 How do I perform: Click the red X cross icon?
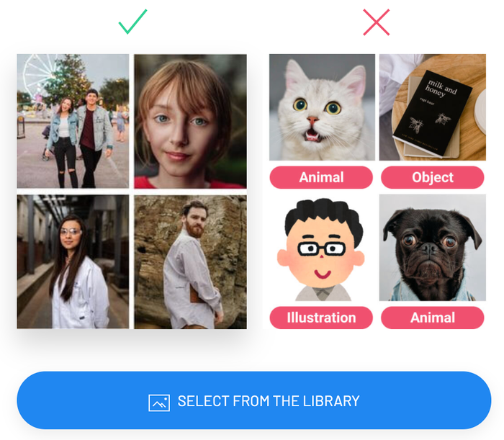point(377,22)
